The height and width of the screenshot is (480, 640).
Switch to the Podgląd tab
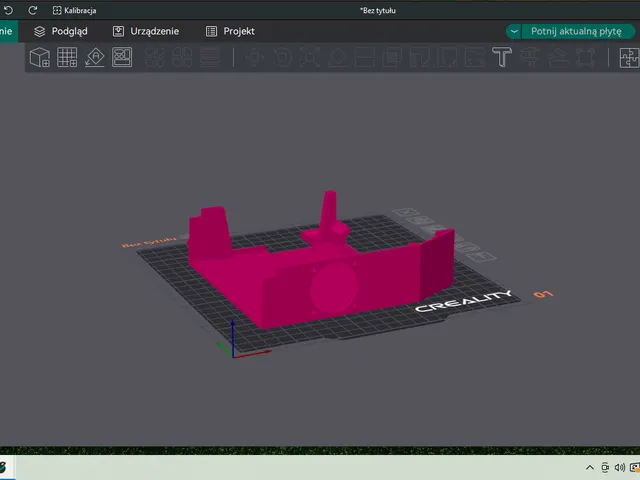60,31
